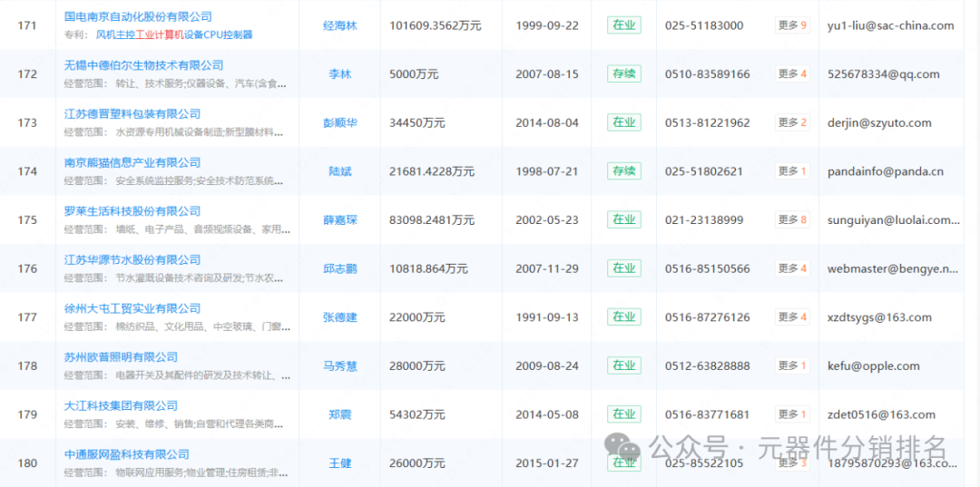Select email xzdtsygs@163.com
The image size is (980, 487).
(x=878, y=317)
